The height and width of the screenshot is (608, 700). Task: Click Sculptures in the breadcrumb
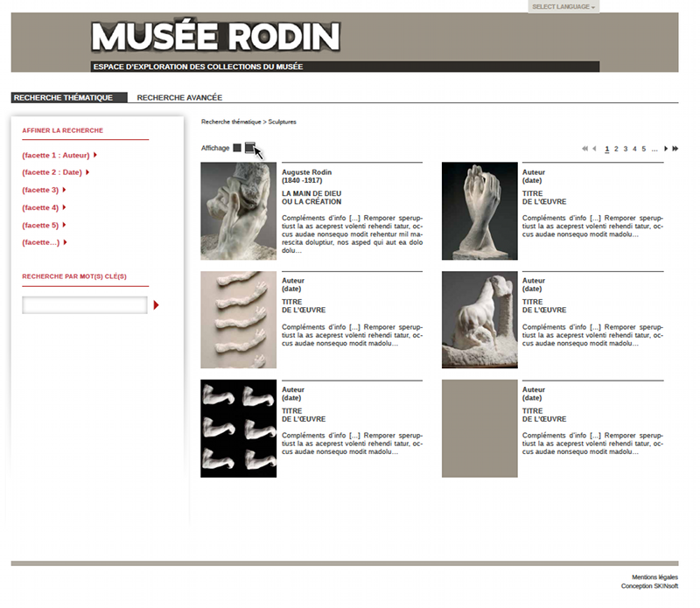coord(282,122)
